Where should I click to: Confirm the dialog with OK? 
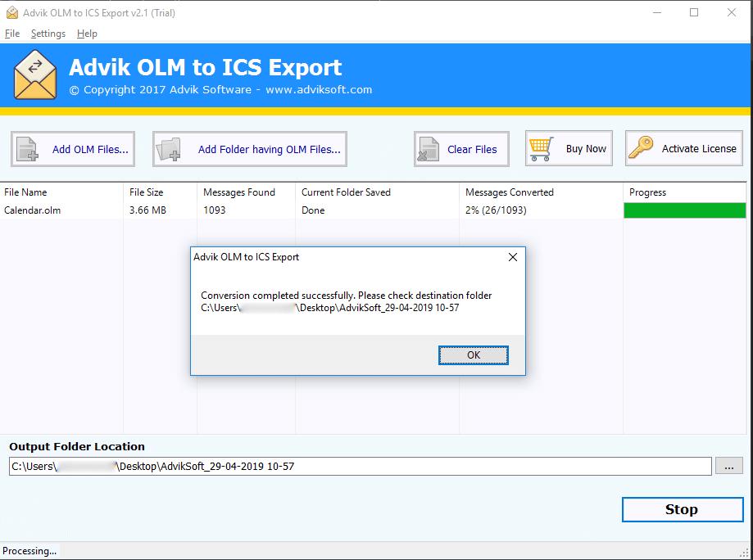(474, 355)
